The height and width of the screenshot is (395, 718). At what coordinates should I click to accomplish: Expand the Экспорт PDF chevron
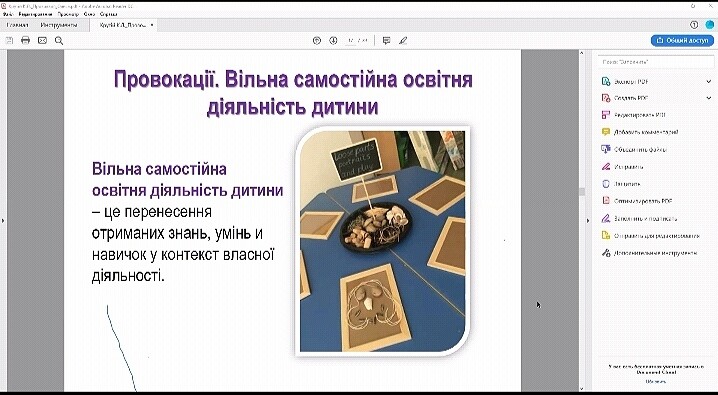tap(709, 81)
